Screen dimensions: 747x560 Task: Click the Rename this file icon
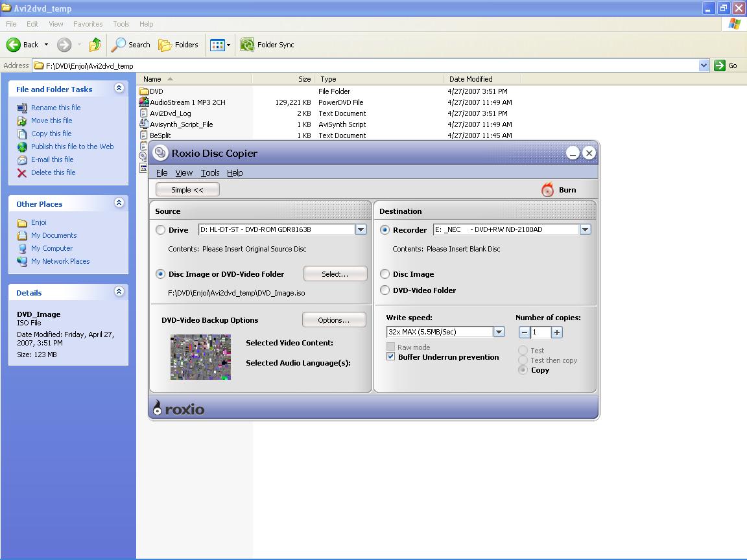(x=22, y=108)
